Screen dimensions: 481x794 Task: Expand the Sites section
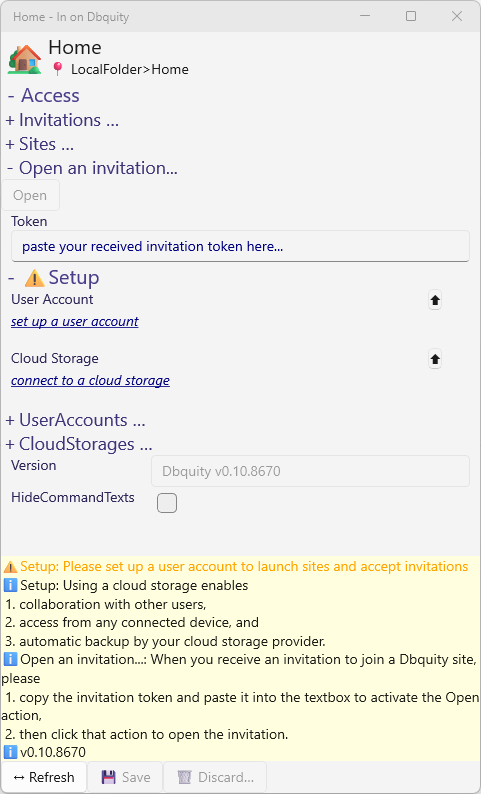[39, 144]
